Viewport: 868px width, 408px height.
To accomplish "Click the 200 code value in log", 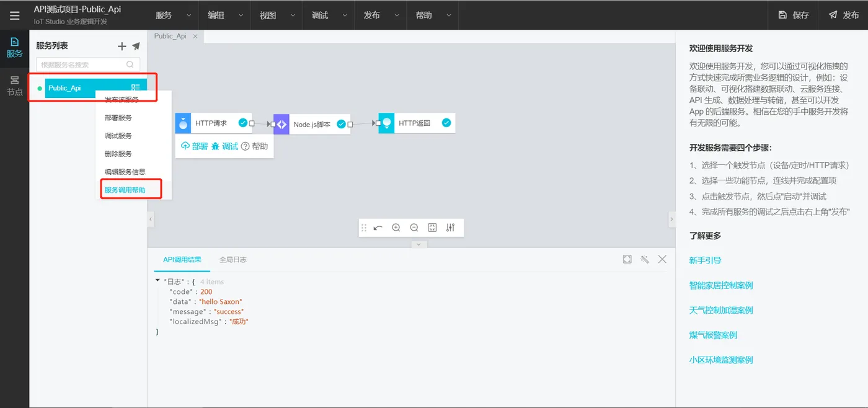I will (x=206, y=291).
